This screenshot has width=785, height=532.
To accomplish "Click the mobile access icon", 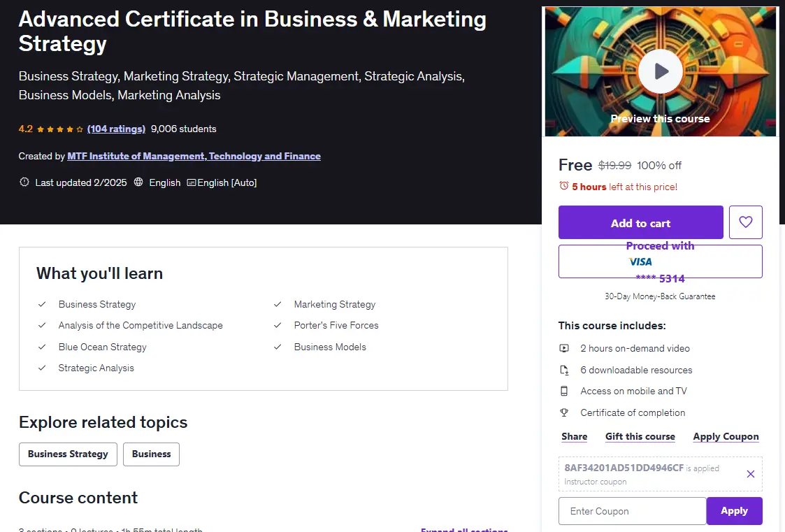I will pos(564,391).
